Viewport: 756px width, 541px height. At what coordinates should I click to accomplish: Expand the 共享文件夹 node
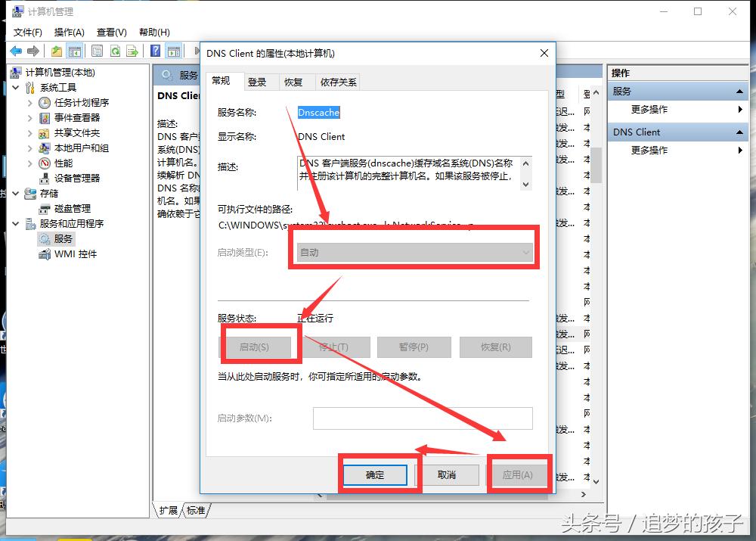30,132
